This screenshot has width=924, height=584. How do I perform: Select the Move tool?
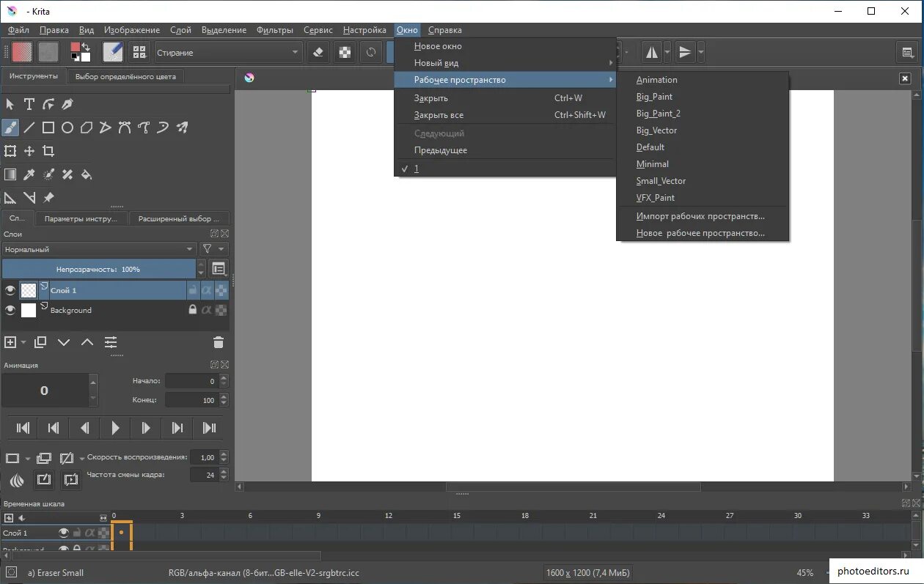(x=29, y=151)
